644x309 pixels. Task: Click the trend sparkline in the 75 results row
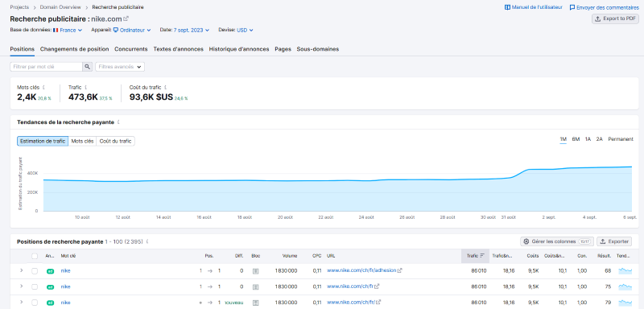click(x=625, y=286)
